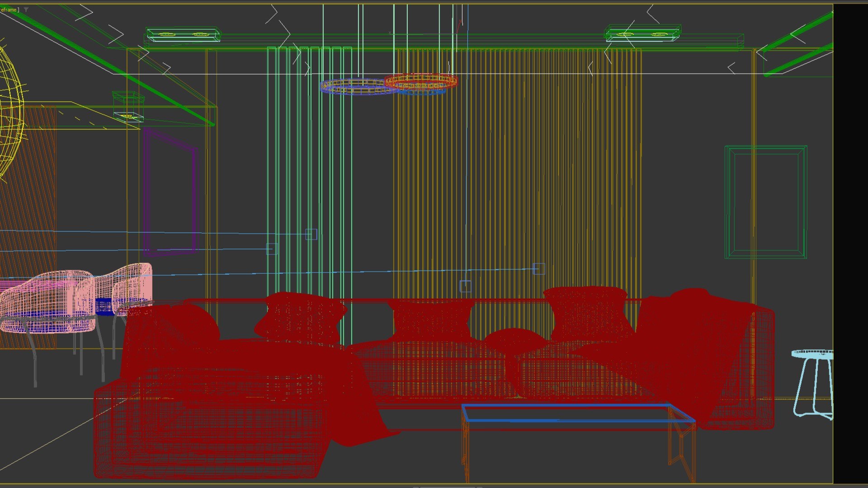Select the light blue side stool
The image size is (868, 488).
click(813, 384)
